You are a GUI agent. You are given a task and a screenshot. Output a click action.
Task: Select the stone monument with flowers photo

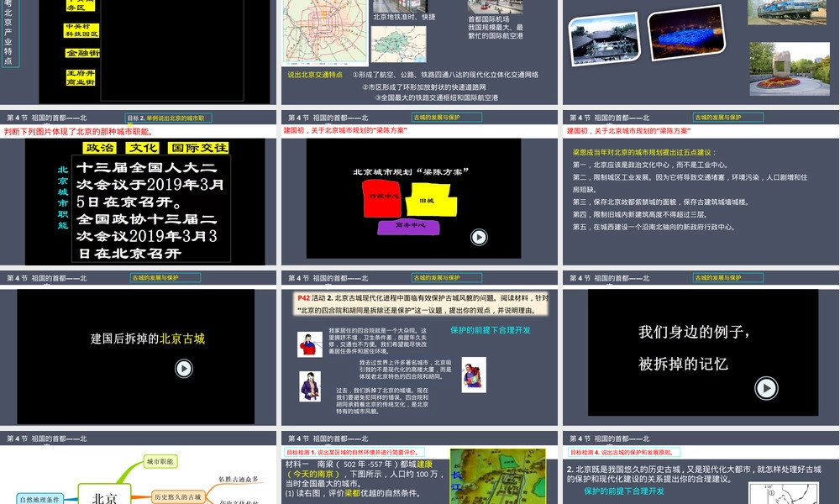pos(789,69)
